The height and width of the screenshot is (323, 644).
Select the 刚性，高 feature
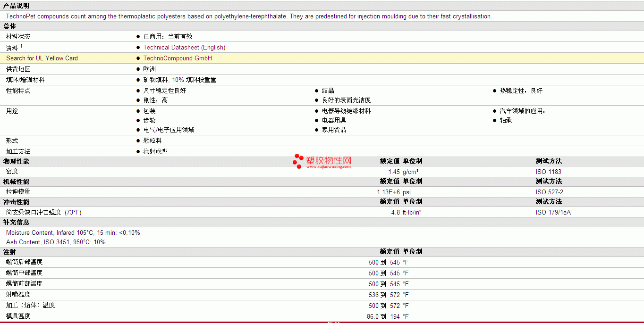point(155,100)
